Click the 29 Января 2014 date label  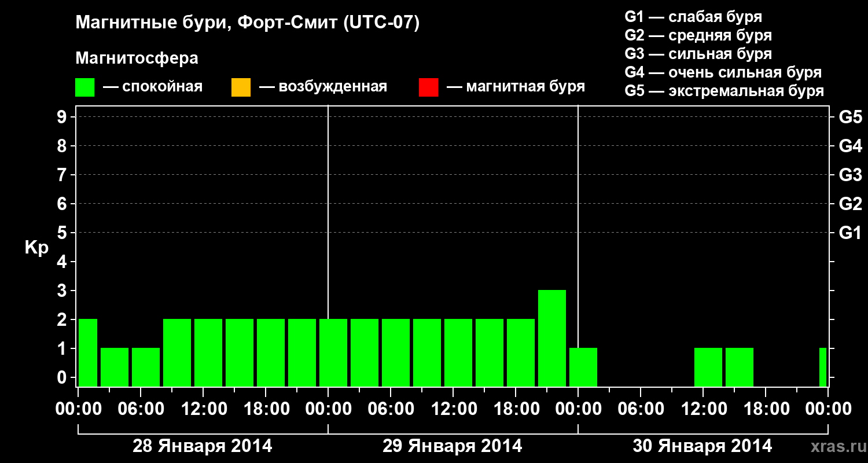(x=453, y=446)
